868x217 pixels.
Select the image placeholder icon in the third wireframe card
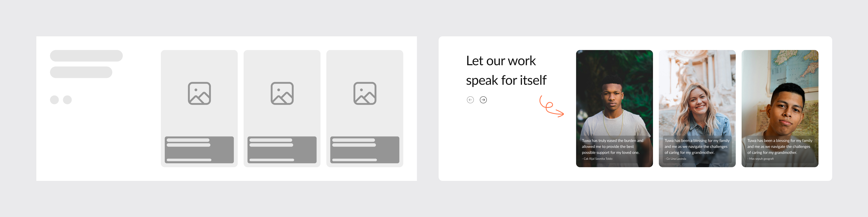365,93
